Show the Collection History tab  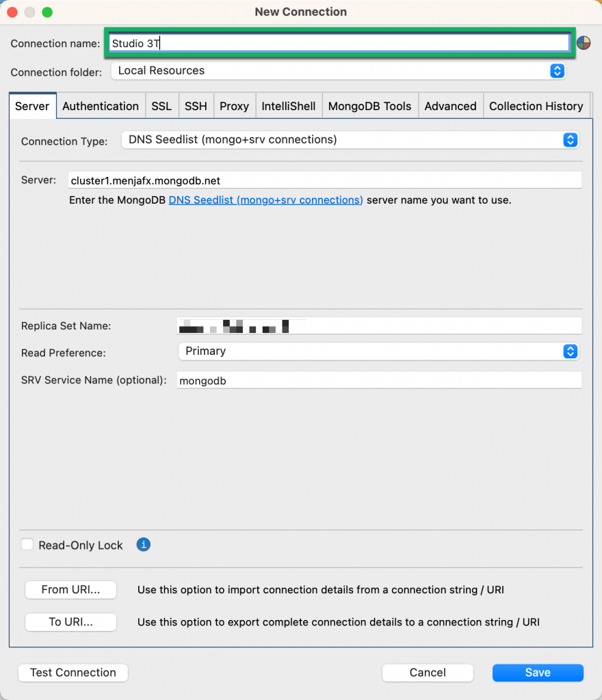coord(536,106)
